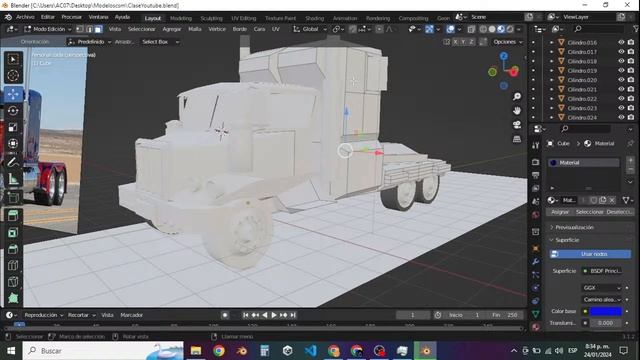Hide Cilindro.016 with its eye icon
The width and height of the screenshot is (640, 360).
[x=621, y=42]
